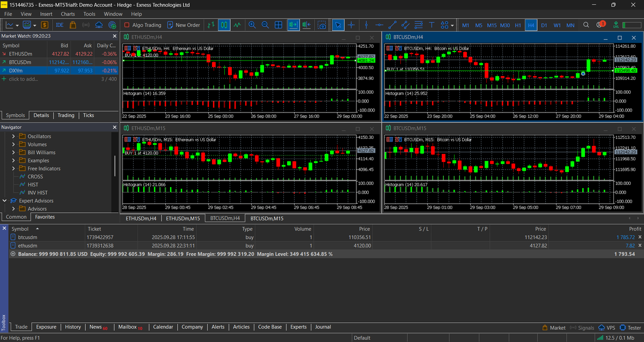This screenshot has width=644, height=342.
Task: Draw a trendline
Action: pyautogui.click(x=392, y=25)
